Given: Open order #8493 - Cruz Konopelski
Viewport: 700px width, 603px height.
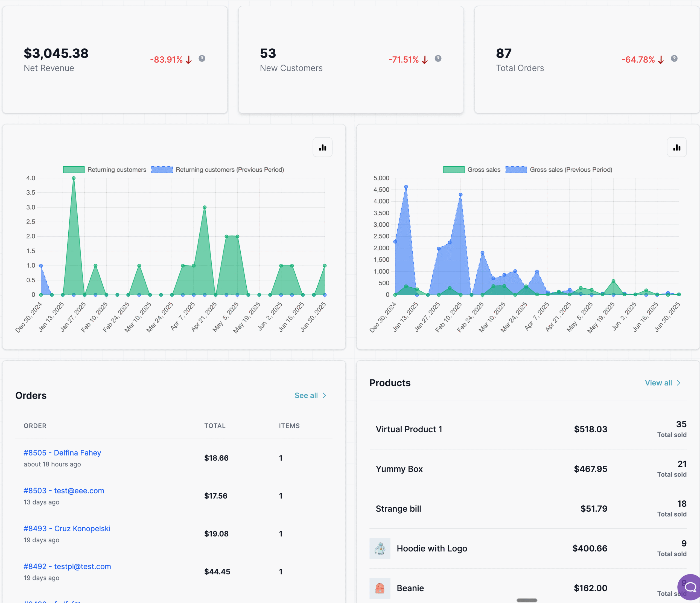Looking at the screenshot, I should pyautogui.click(x=67, y=528).
